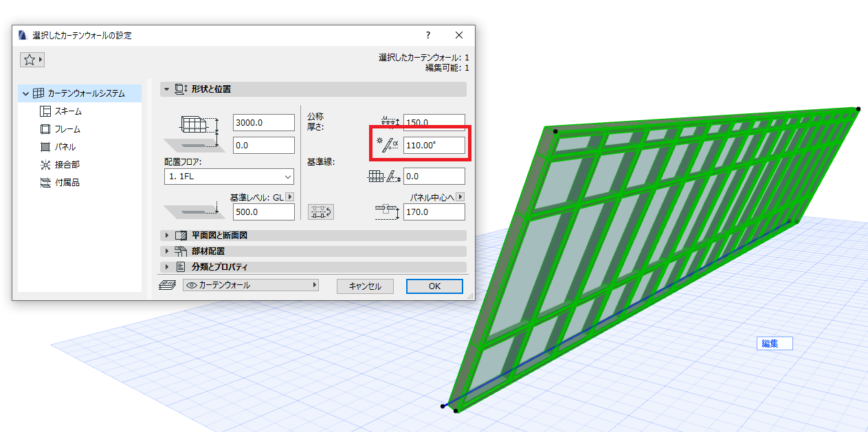Collapse the カーテンウォールシステム tree node
Image resolution: width=868 pixels, height=432 pixels.
pyautogui.click(x=25, y=93)
